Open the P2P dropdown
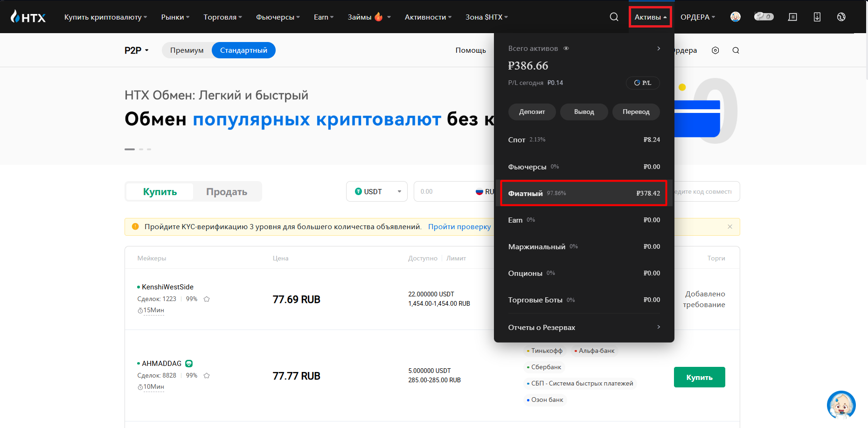Screen dimensions: 868x428 point(136,50)
